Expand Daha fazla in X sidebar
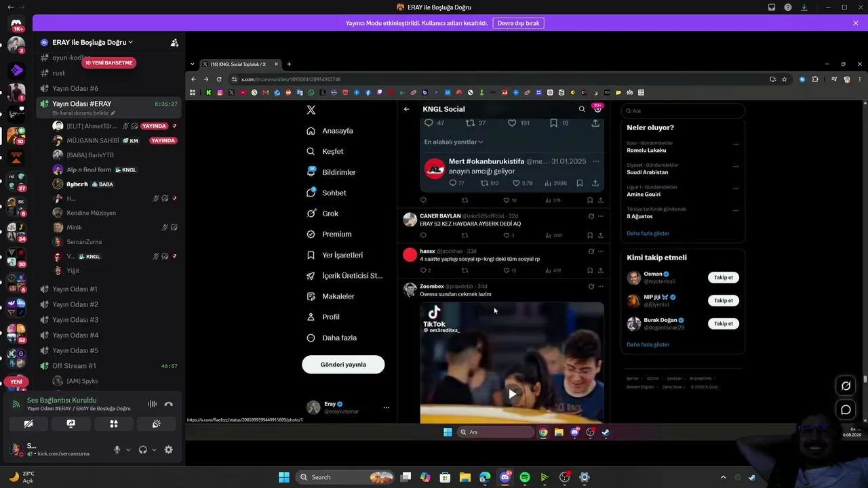 pos(332,338)
